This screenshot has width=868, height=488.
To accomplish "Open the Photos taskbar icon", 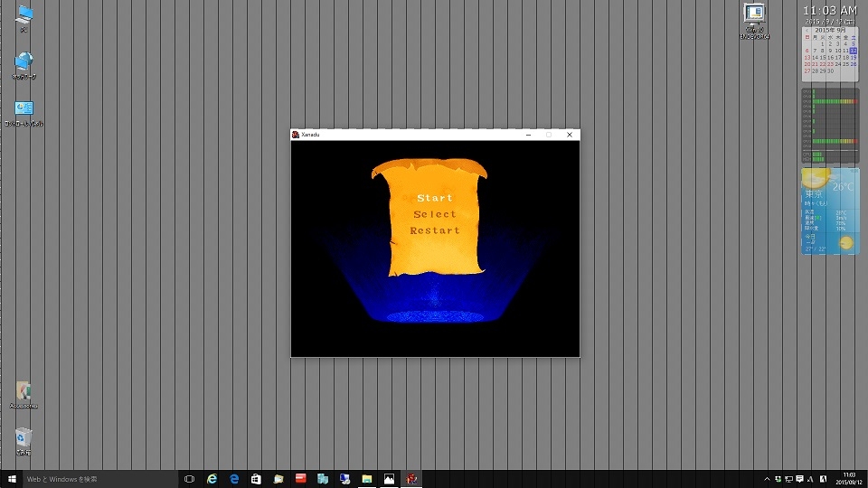I will [x=389, y=479].
